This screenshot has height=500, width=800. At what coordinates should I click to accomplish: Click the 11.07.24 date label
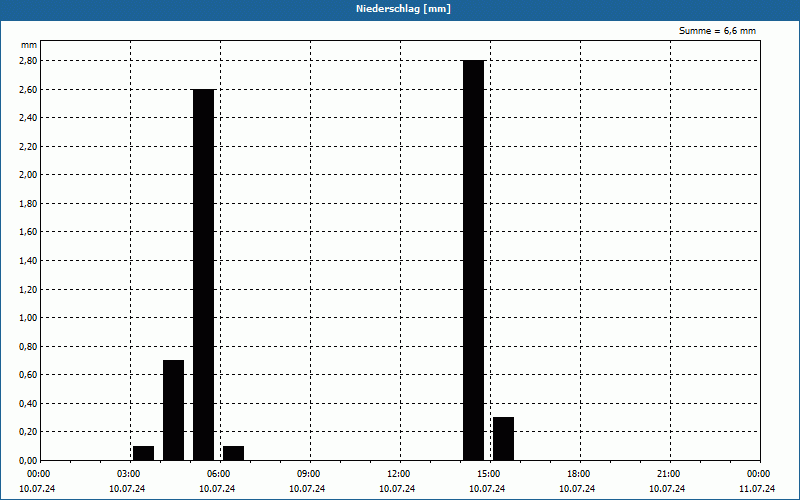(x=757, y=489)
